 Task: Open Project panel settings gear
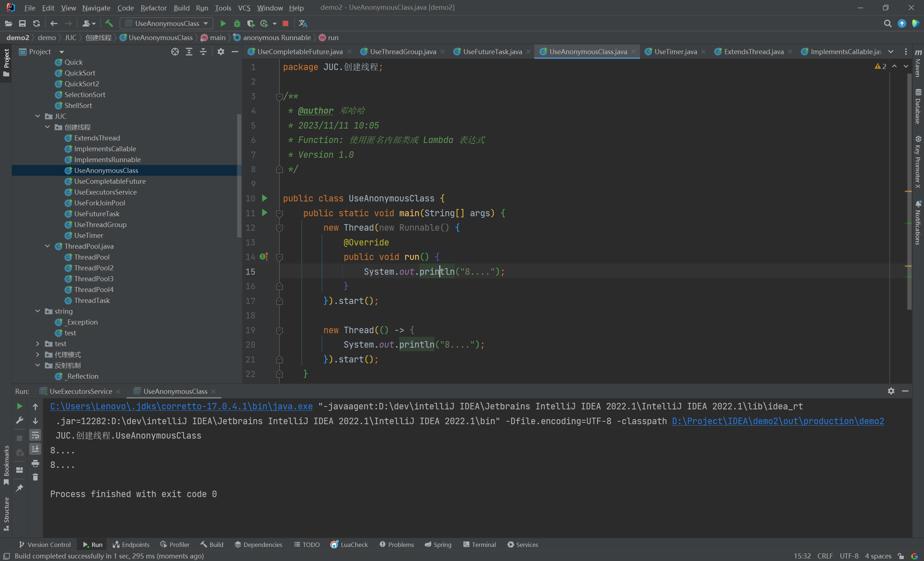(x=221, y=52)
